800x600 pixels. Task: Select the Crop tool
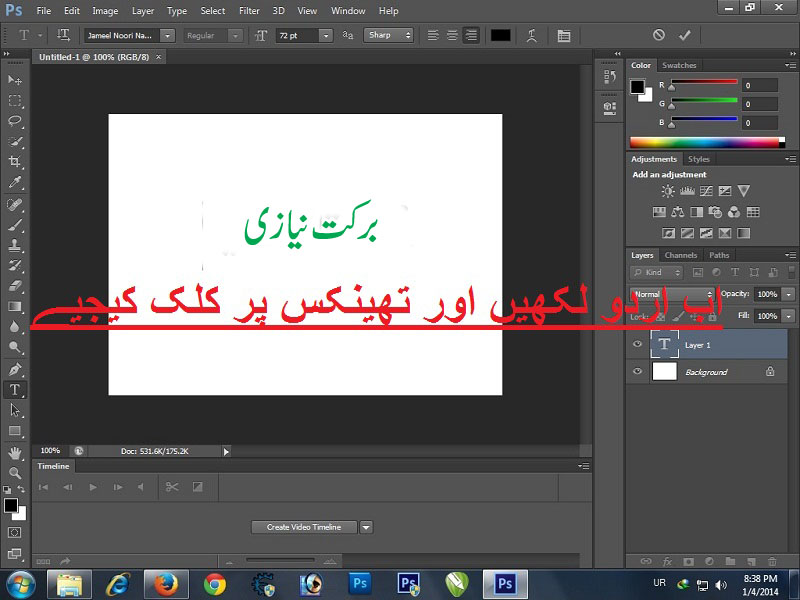(x=15, y=162)
